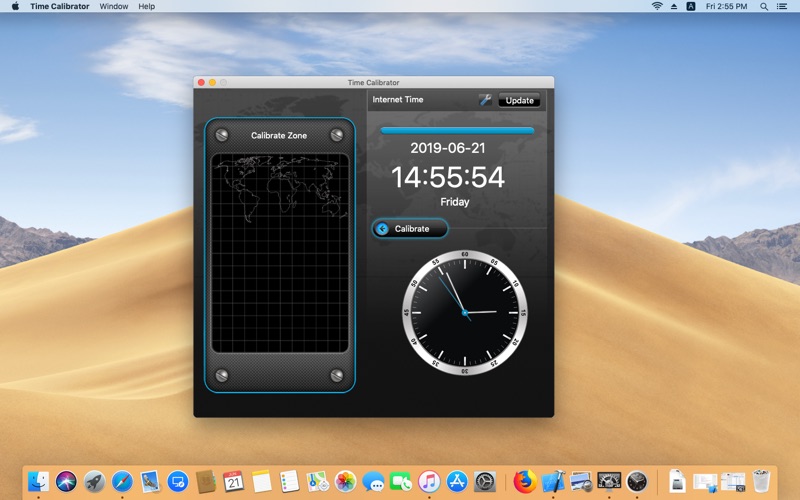Click the blue sync progress bar
Screen dimensions: 800x500
[457, 131]
